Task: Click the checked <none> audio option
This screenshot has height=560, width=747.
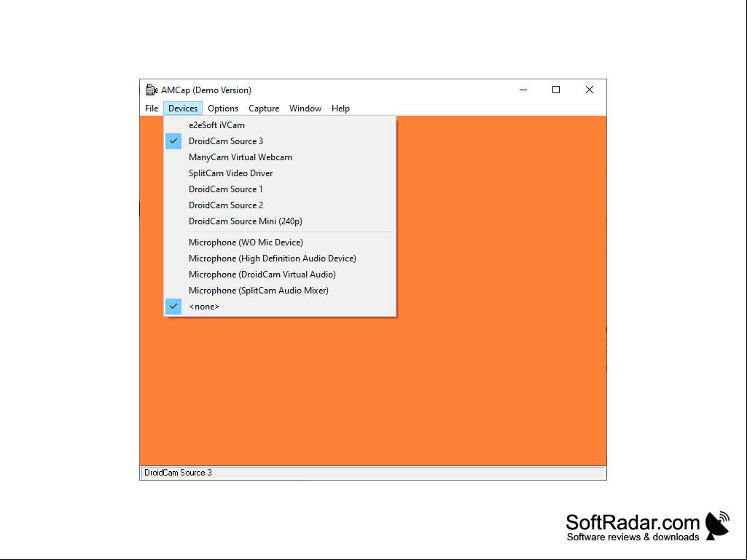Action: point(280,307)
